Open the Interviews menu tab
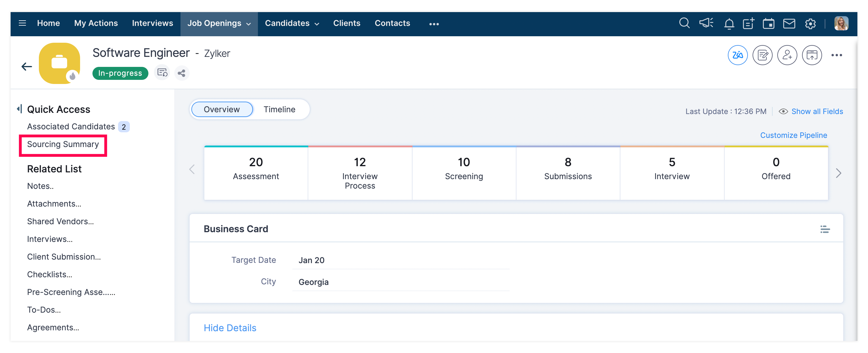Screen dimensions: 868x353 point(152,23)
